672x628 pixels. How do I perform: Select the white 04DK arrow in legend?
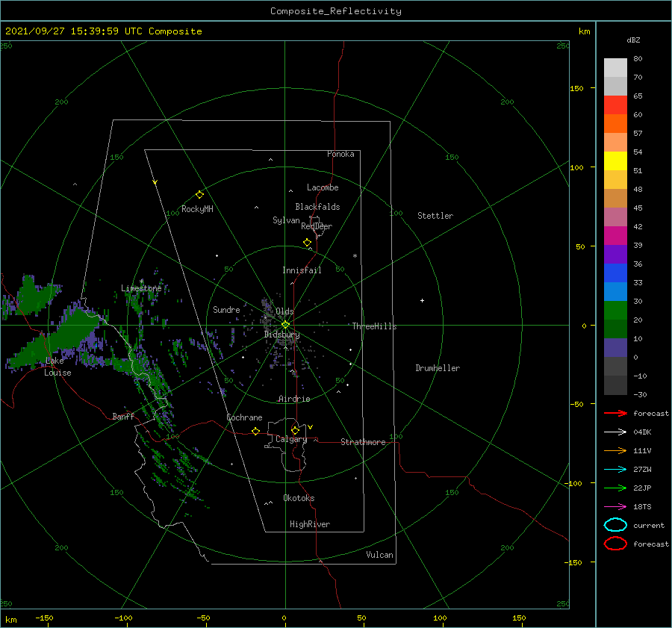coord(615,432)
